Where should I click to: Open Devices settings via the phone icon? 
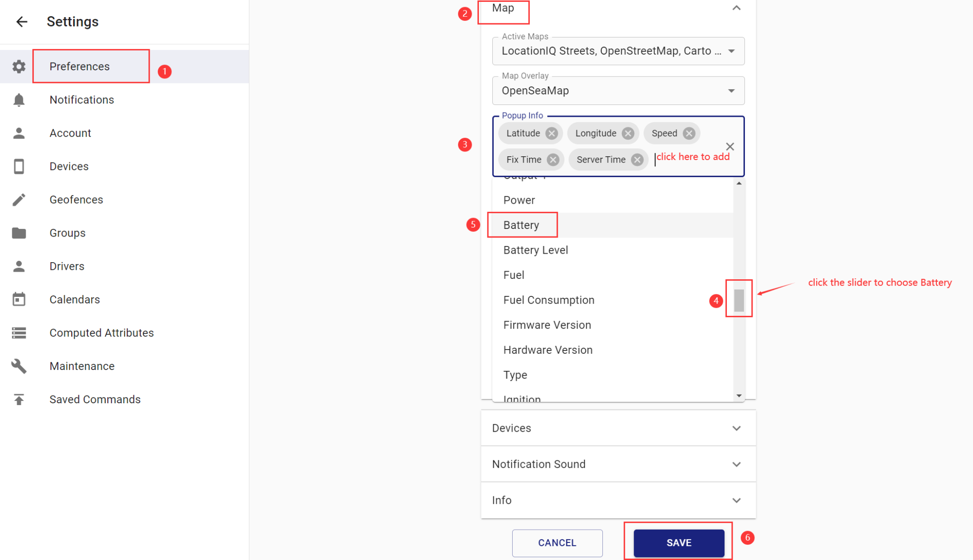pos(19,166)
